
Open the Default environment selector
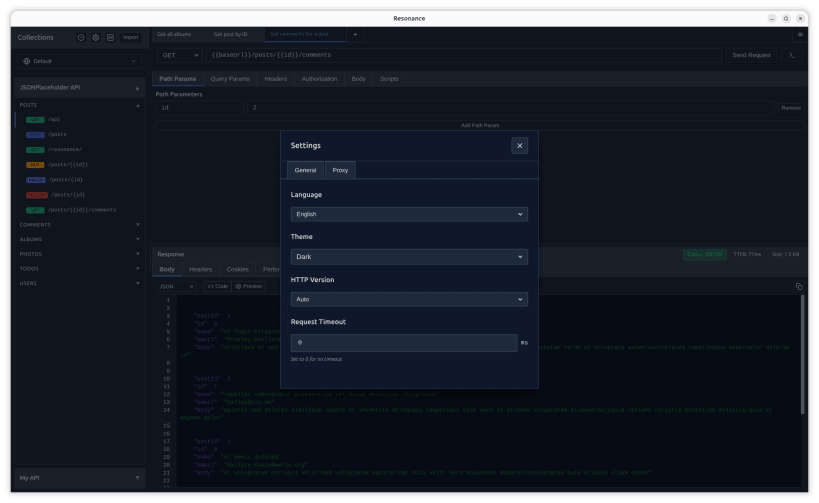click(x=79, y=61)
